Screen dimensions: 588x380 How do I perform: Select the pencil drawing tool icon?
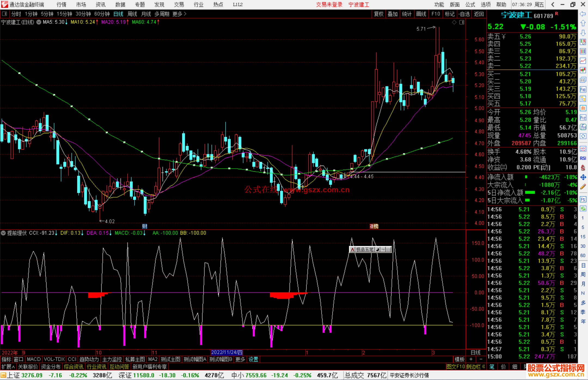(x=583, y=187)
